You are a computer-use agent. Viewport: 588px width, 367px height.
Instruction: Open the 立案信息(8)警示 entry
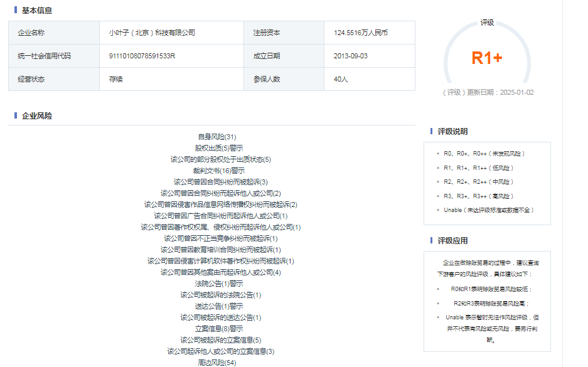pos(219,328)
